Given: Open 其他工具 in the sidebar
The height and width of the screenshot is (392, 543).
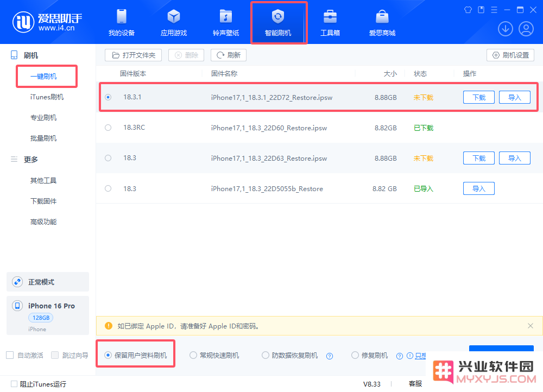Looking at the screenshot, I should tap(43, 180).
